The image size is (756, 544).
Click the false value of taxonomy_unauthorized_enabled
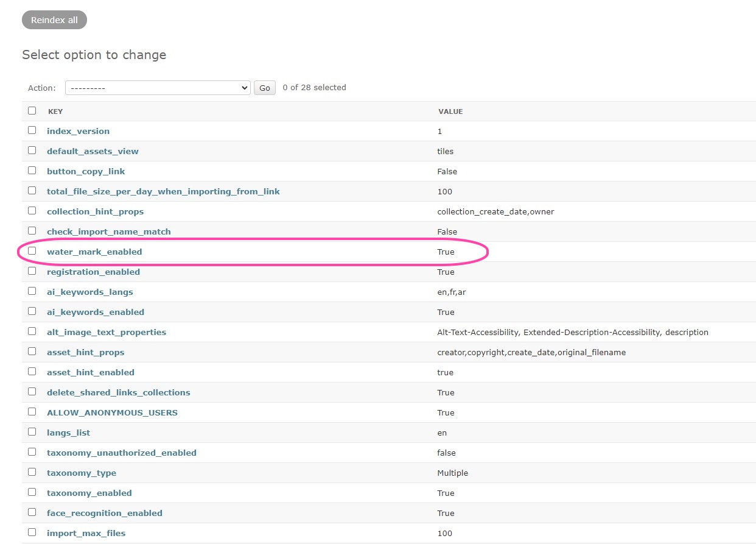[x=446, y=453]
